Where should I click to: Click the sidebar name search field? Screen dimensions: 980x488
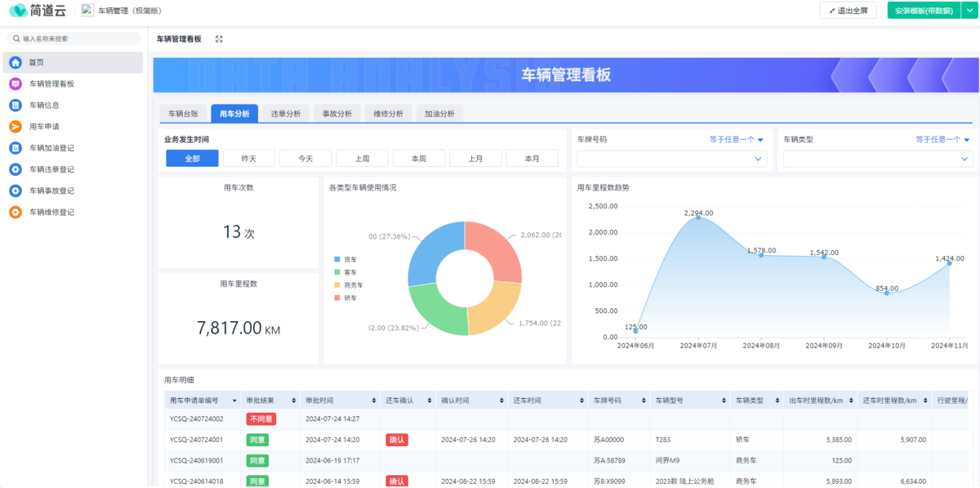[x=75, y=38]
